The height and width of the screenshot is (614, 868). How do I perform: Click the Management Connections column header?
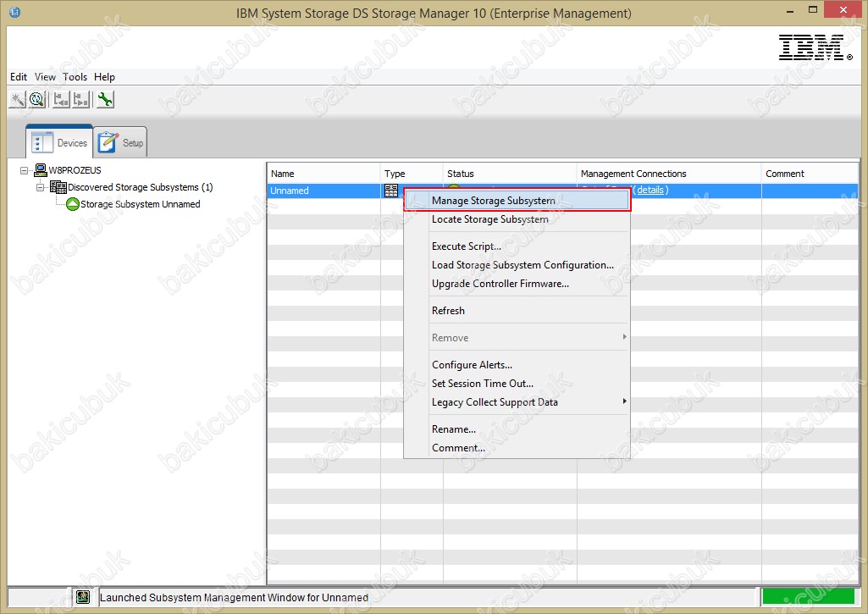[669, 174]
